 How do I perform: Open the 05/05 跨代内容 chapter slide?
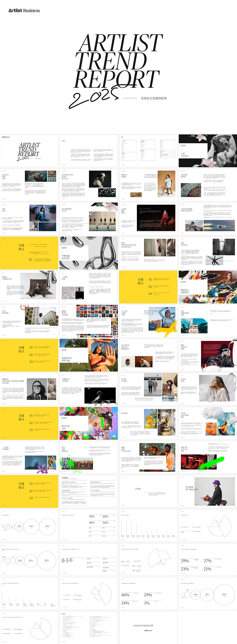[89, 423]
